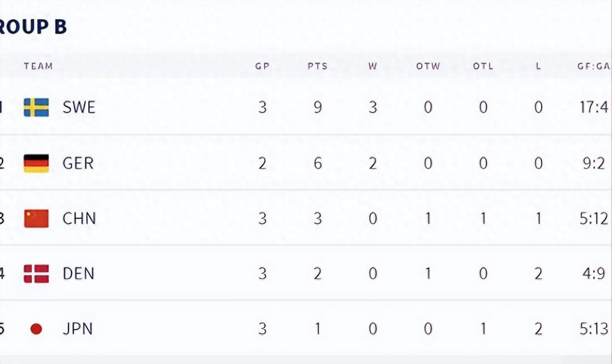612x364 pixels.
Task: Select the CHN team name
Action: pyautogui.click(x=79, y=218)
